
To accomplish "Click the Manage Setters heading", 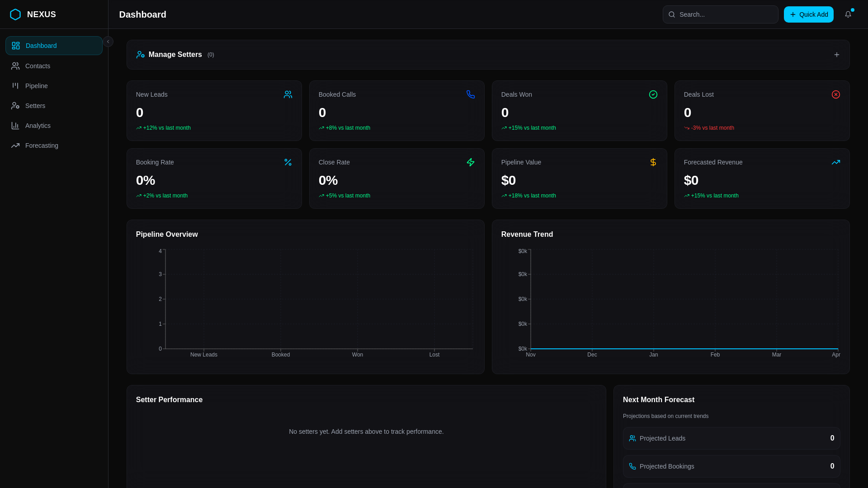I will click(x=175, y=55).
